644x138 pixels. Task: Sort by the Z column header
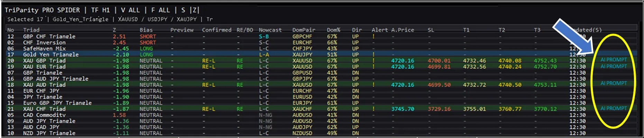pyautogui.click(x=114, y=30)
